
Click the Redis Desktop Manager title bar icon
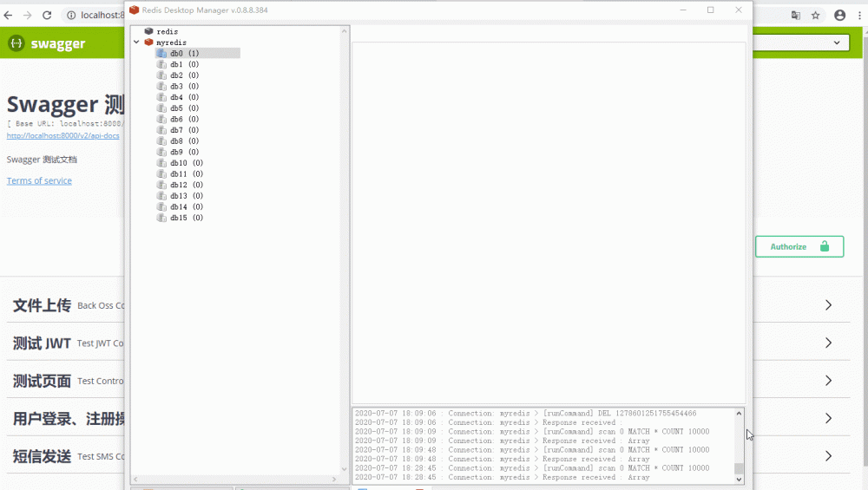coord(134,10)
